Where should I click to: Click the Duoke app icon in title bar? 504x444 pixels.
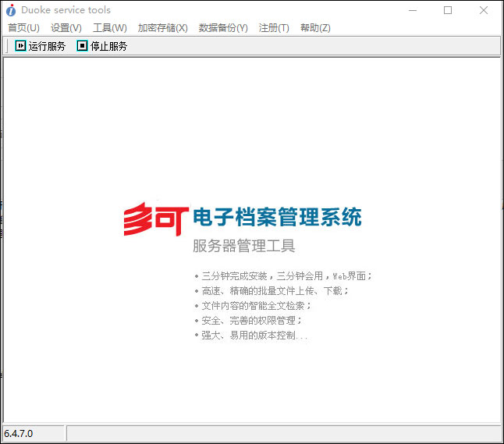coord(10,10)
